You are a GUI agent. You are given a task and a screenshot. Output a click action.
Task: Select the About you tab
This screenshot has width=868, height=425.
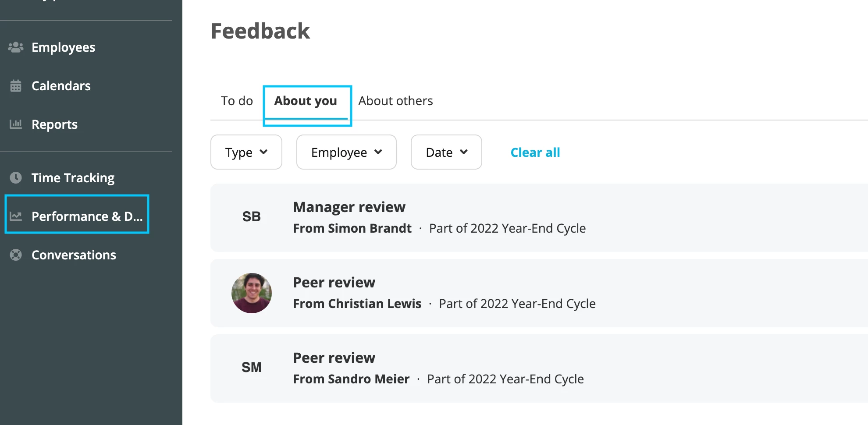306,101
